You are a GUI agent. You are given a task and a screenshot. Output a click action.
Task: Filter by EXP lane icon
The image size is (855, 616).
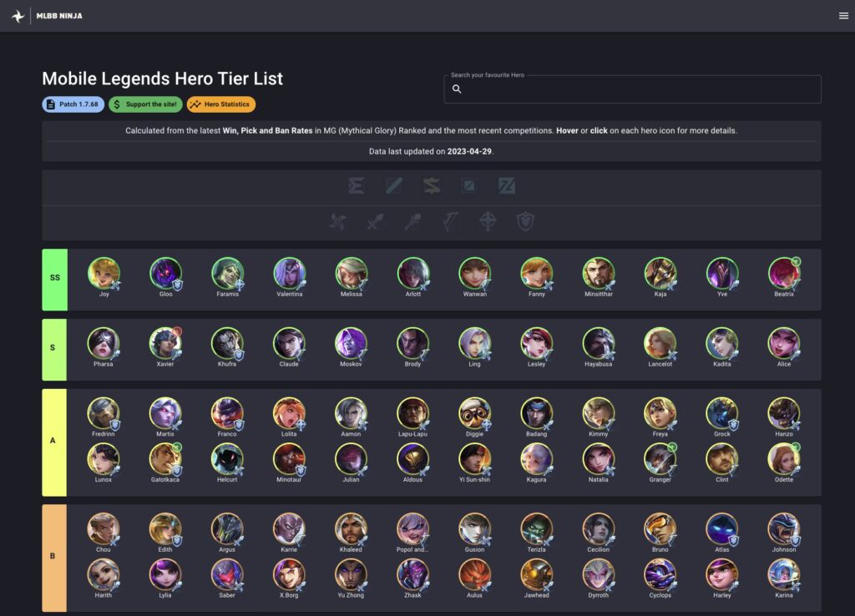[x=357, y=186]
